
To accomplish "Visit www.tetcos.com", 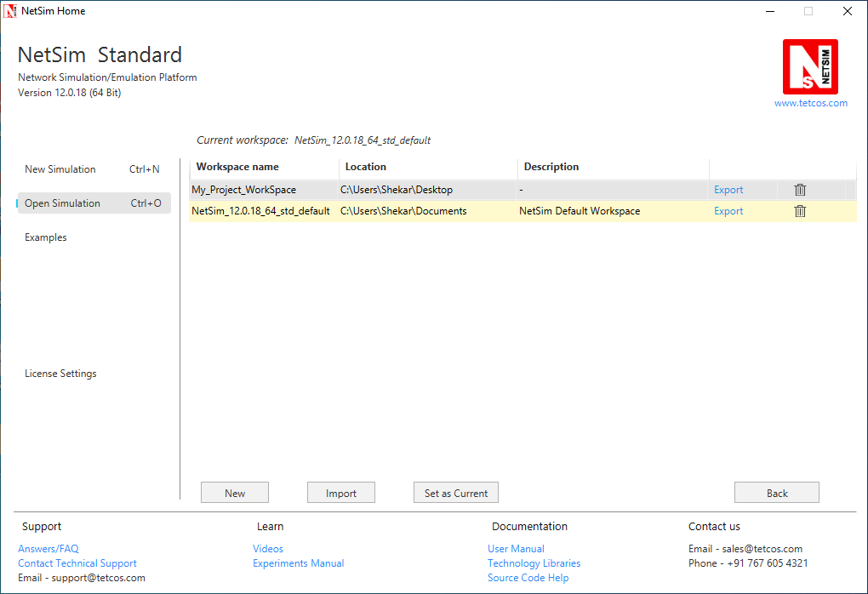I will 809,102.
